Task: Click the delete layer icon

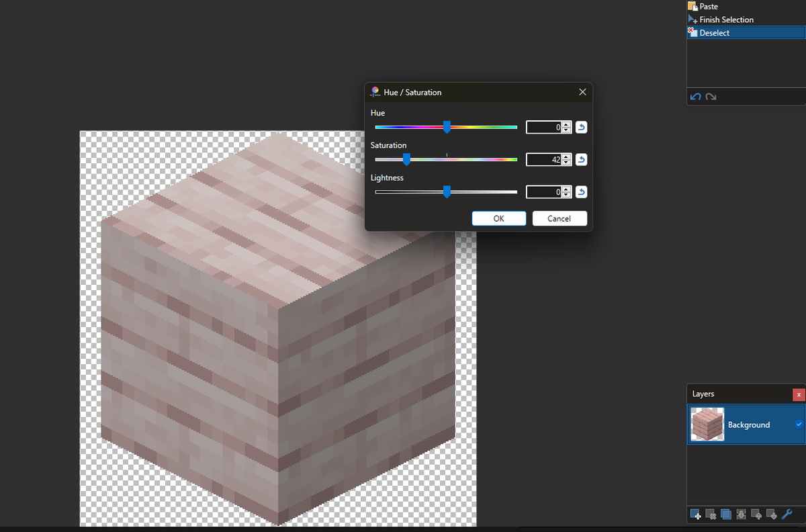Action: click(x=711, y=515)
